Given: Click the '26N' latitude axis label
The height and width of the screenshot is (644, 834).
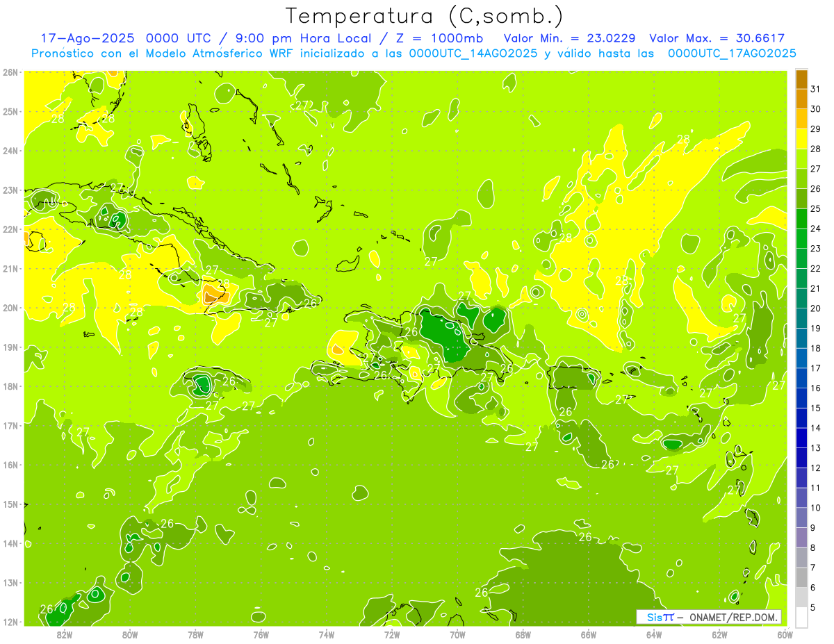Looking at the screenshot, I should click(10, 72).
